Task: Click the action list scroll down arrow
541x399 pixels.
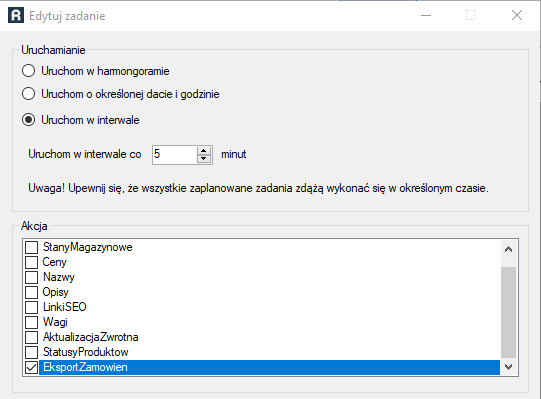Action: (x=508, y=367)
